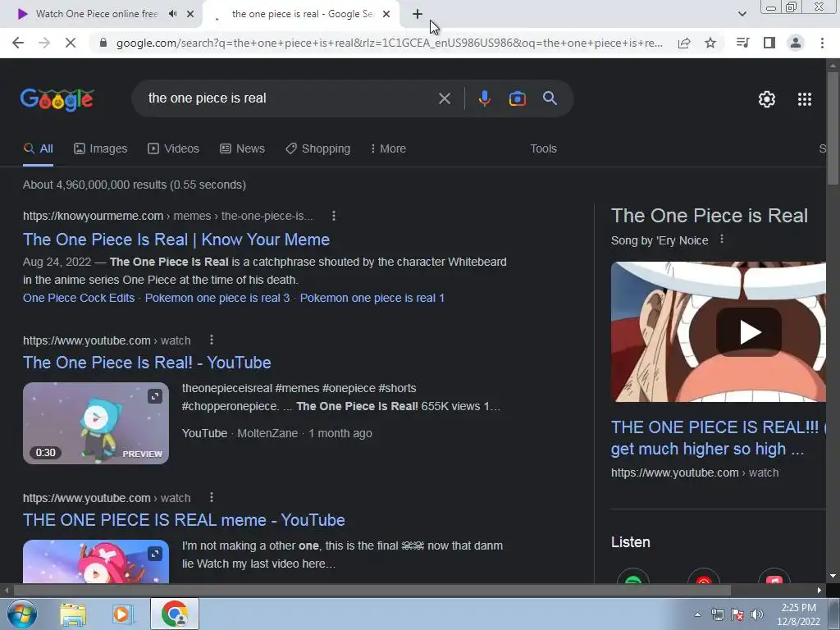Open options for the THE ONE PIECE IS REAL meme result

tap(212, 497)
